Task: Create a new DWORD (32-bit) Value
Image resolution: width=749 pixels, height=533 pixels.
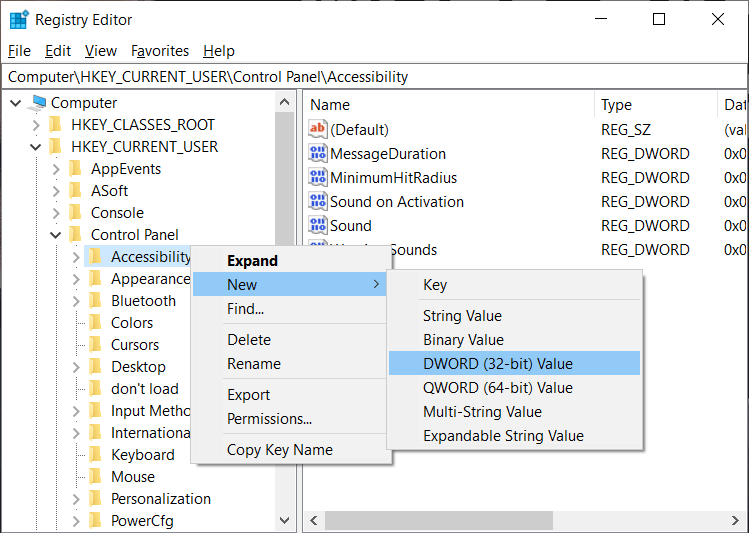Action: tap(514, 363)
